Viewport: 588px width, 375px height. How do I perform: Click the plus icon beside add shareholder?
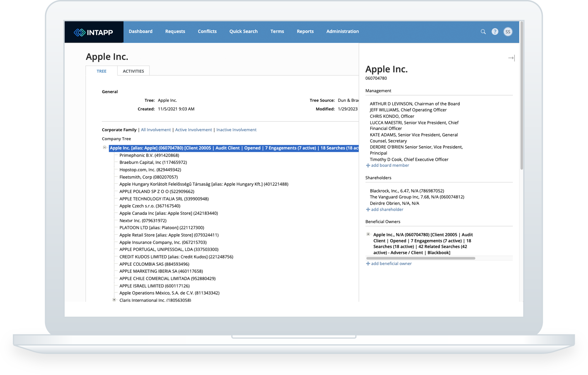point(368,209)
